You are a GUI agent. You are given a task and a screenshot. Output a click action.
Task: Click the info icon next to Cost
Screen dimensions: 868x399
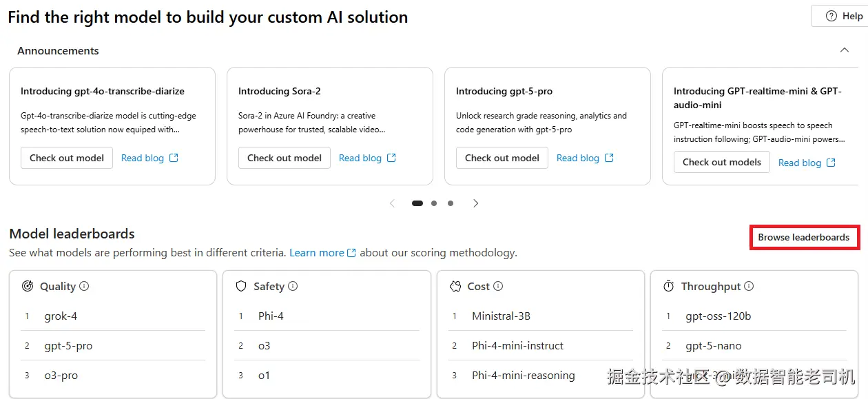coord(498,286)
